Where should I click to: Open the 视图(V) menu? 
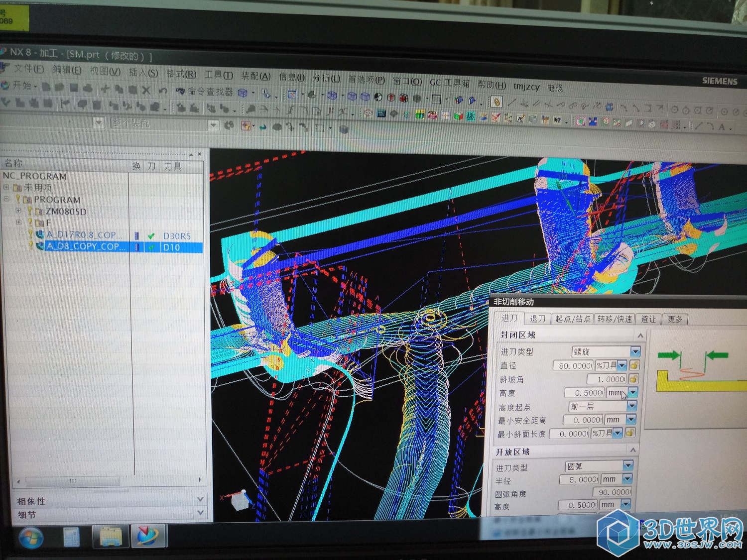[x=105, y=71]
